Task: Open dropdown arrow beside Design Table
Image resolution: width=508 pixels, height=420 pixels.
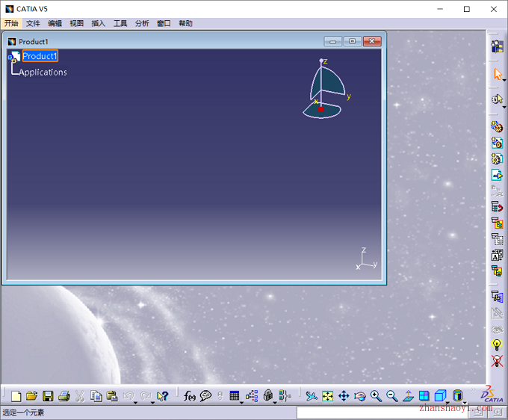Action: point(242,403)
